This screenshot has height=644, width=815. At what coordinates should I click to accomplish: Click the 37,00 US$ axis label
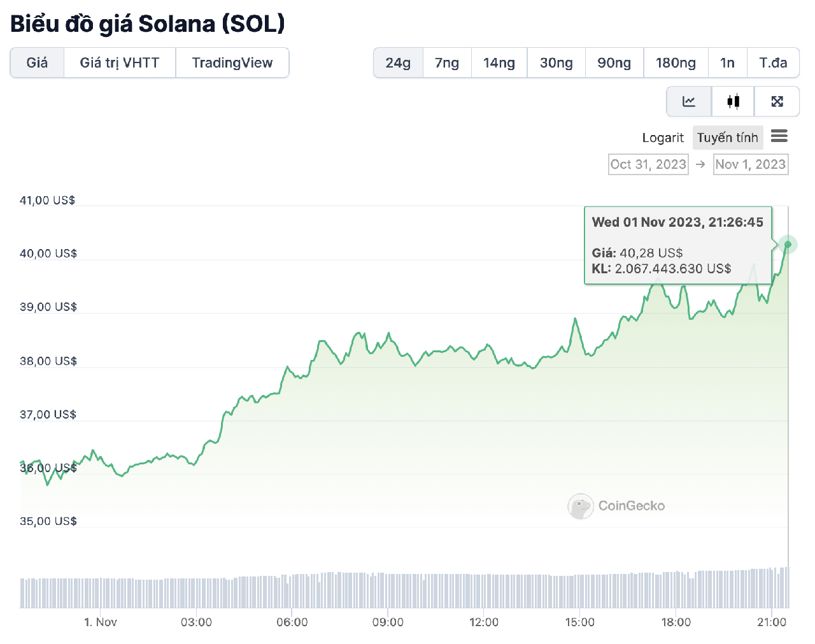[x=48, y=415]
